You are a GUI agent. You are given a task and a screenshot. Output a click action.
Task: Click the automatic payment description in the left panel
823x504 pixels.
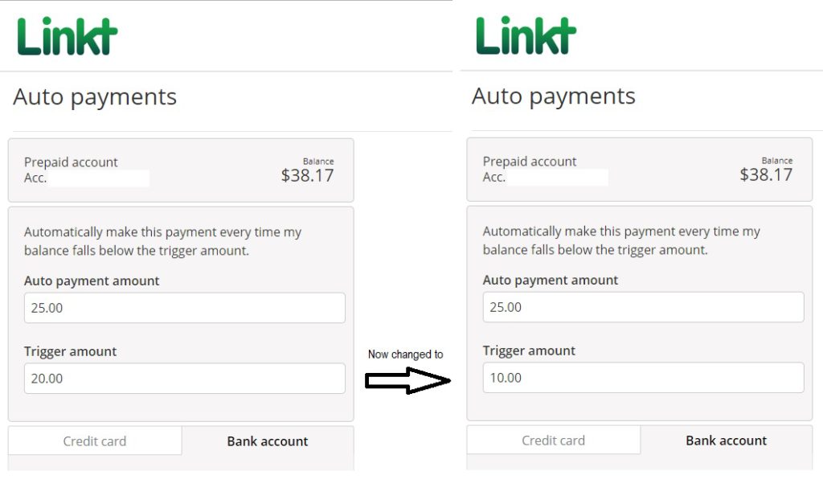pos(162,241)
